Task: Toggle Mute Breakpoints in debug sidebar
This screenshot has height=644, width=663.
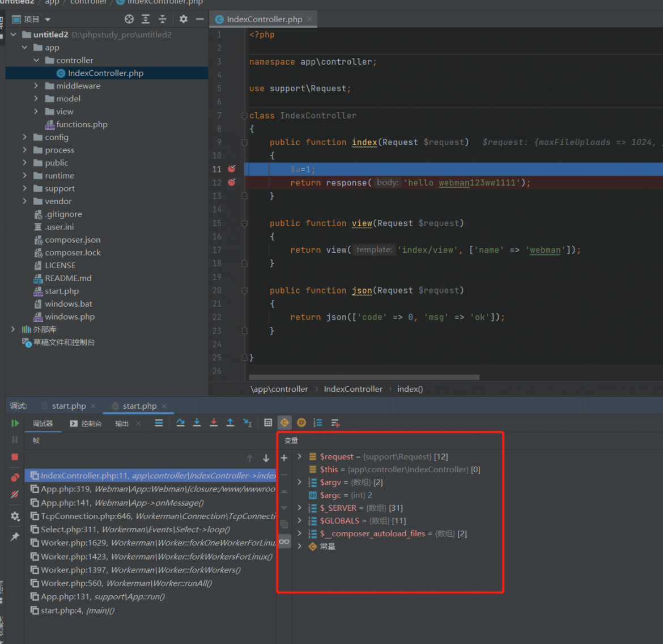Action: [x=14, y=493]
